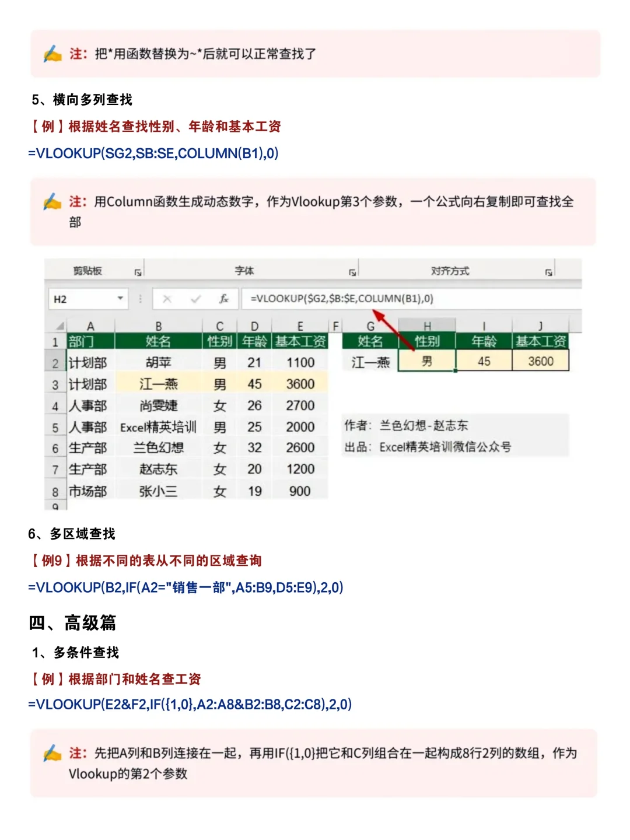The width and height of the screenshot is (630, 840).
Task: Click cell G2 containing 江一燕
Action: [369, 360]
